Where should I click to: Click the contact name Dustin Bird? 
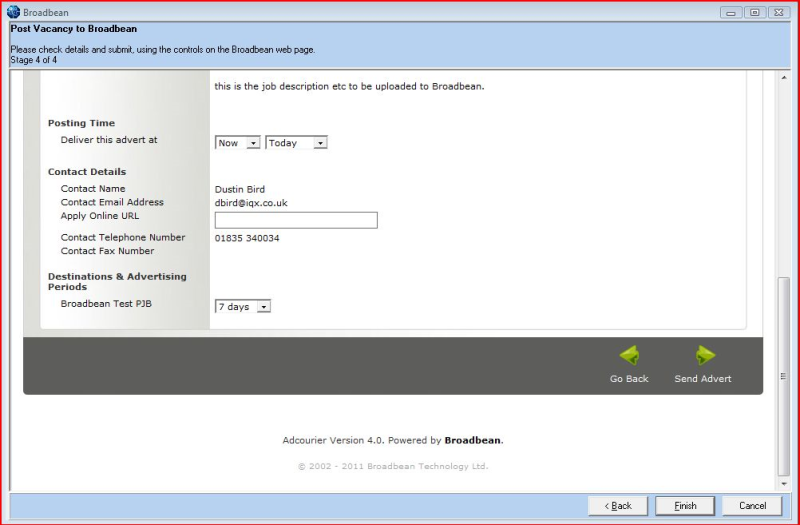tap(240, 189)
